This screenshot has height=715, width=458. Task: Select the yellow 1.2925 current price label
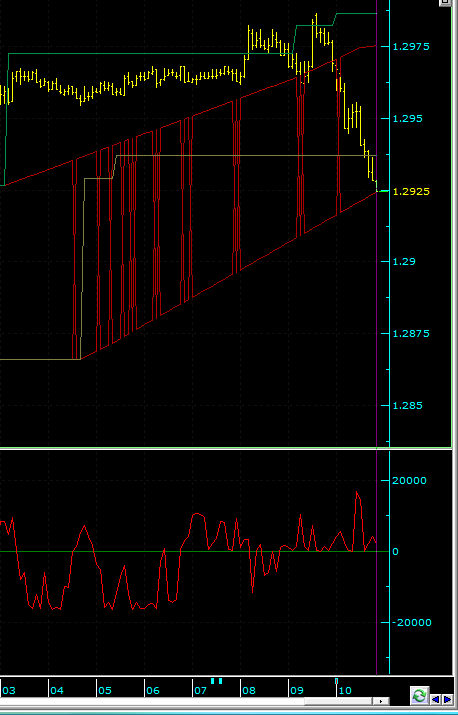(411, 192)
